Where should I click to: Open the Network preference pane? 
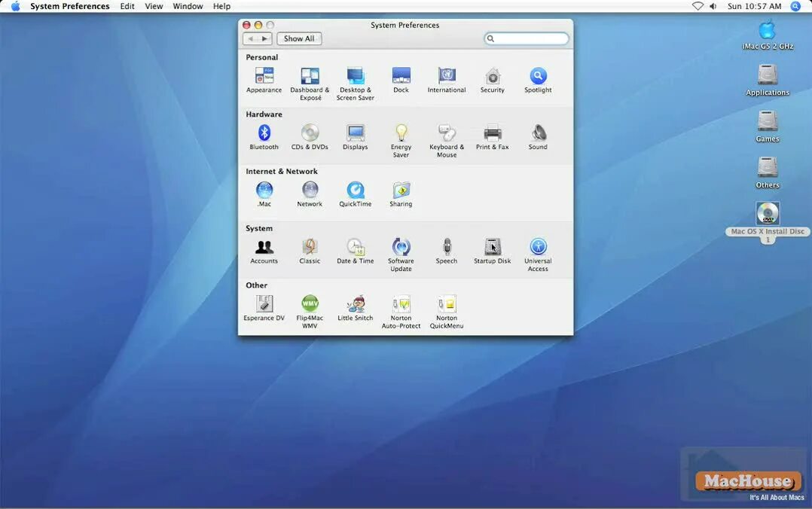point(310,194)
